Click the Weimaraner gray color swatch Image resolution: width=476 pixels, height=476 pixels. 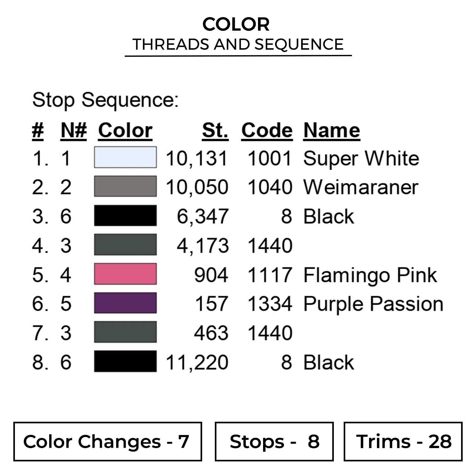[x=125, y=186]
